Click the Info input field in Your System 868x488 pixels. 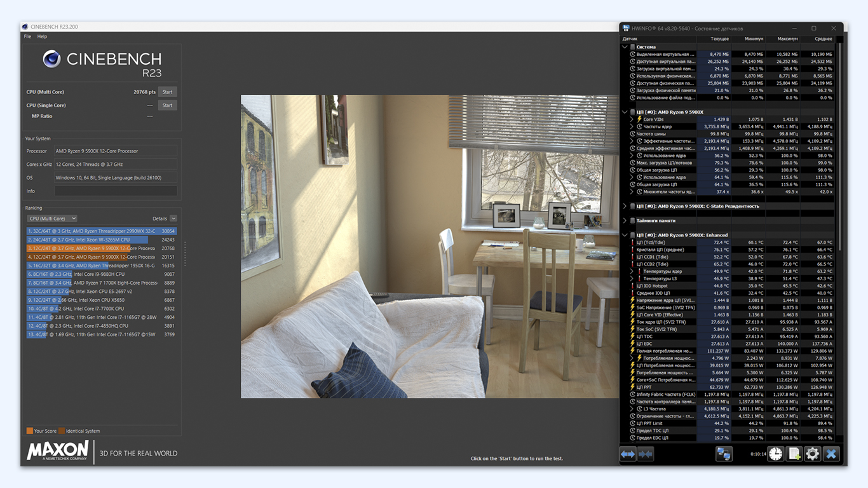pos(116,191)
